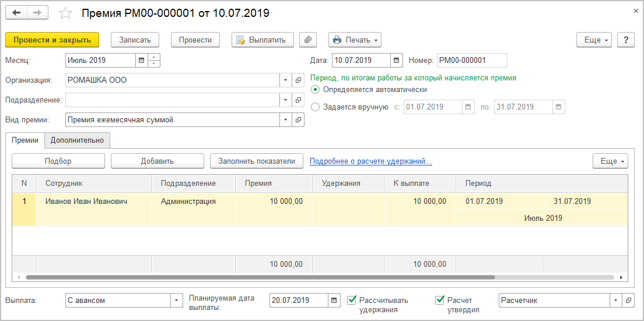Viewport: 644px width, 321px height.
Task: Open the help question mark button
Action: pyautogui.click(x=625, y=40)
